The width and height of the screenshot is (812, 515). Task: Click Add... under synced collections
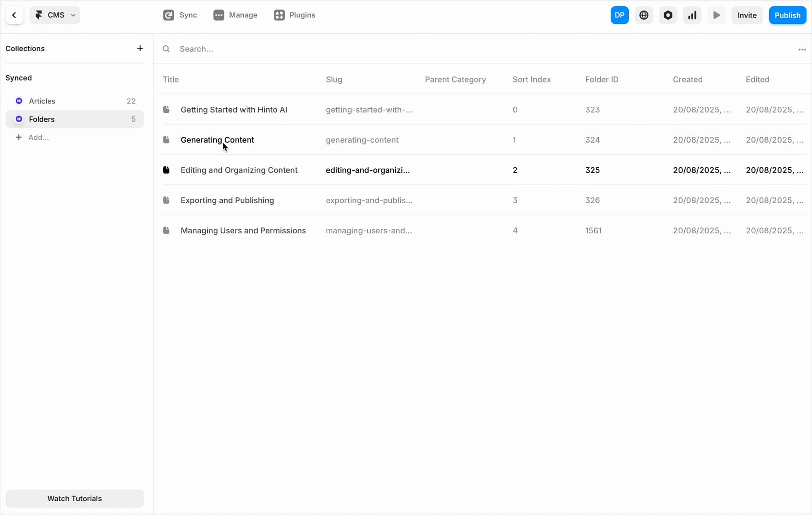32,137
